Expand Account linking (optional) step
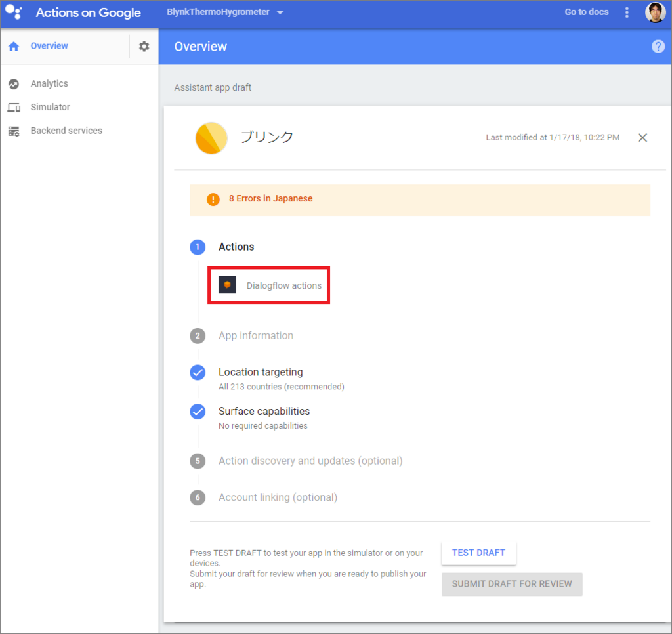Viewport: 672px width, 634px height. pos(278,497)
